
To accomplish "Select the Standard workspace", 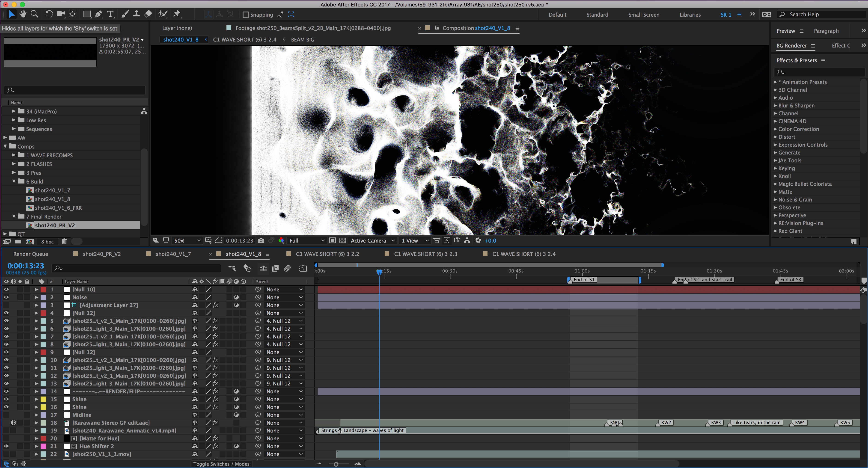I will (x=597, y=15).
